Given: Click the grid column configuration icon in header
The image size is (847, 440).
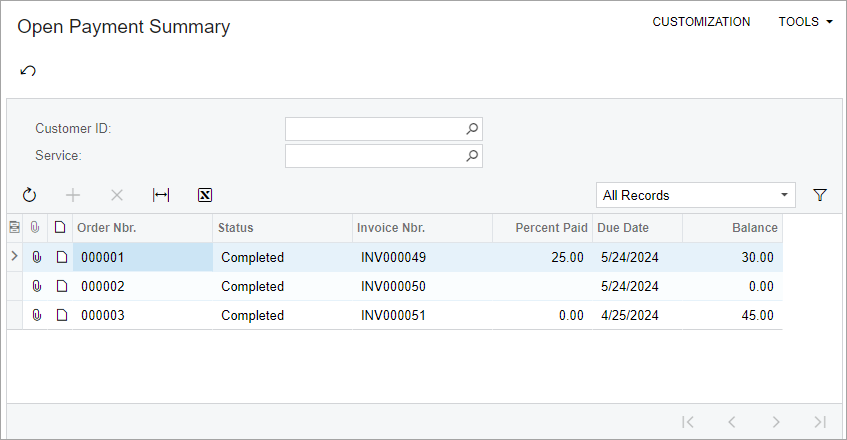Looking at the screenshot, I should click(15, 228).
